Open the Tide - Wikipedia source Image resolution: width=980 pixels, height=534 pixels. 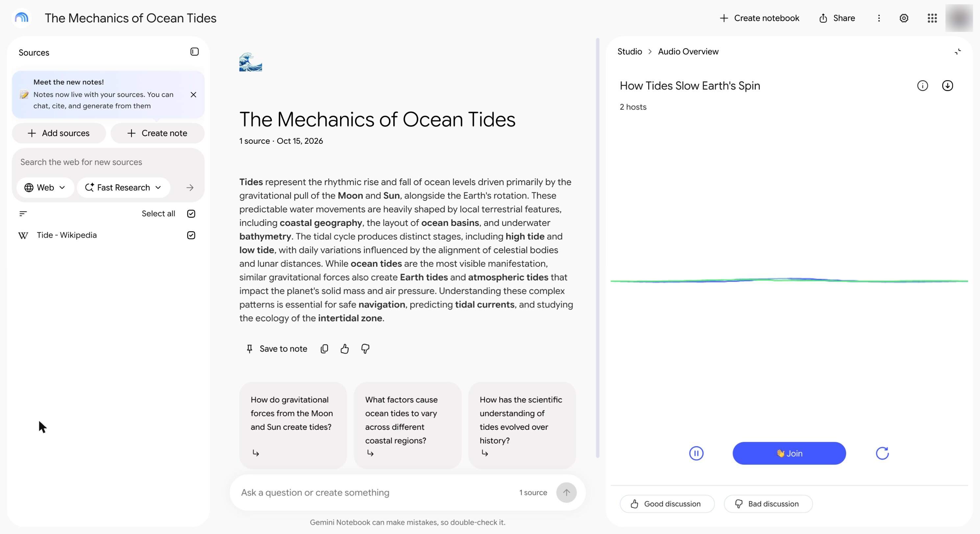point(66,235)
